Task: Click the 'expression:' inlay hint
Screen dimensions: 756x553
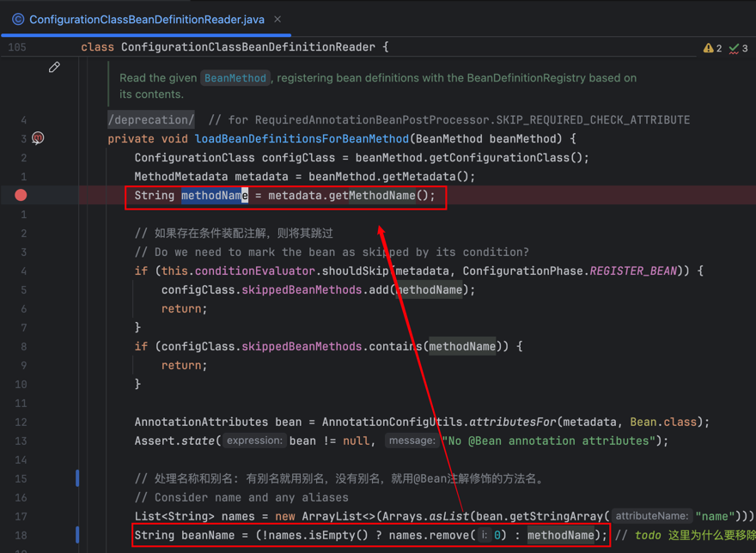Action: pyautogui.click(x=255, y=441)
